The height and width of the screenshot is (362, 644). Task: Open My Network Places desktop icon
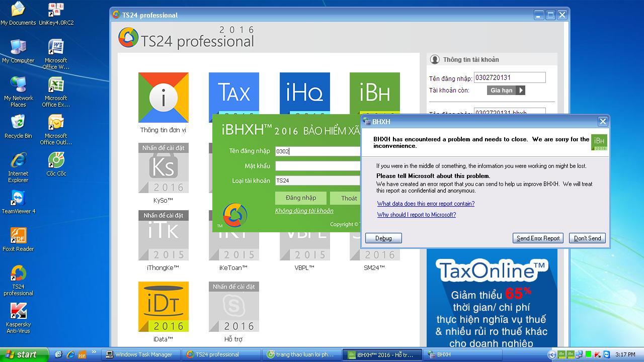click(x=18, y=92)
